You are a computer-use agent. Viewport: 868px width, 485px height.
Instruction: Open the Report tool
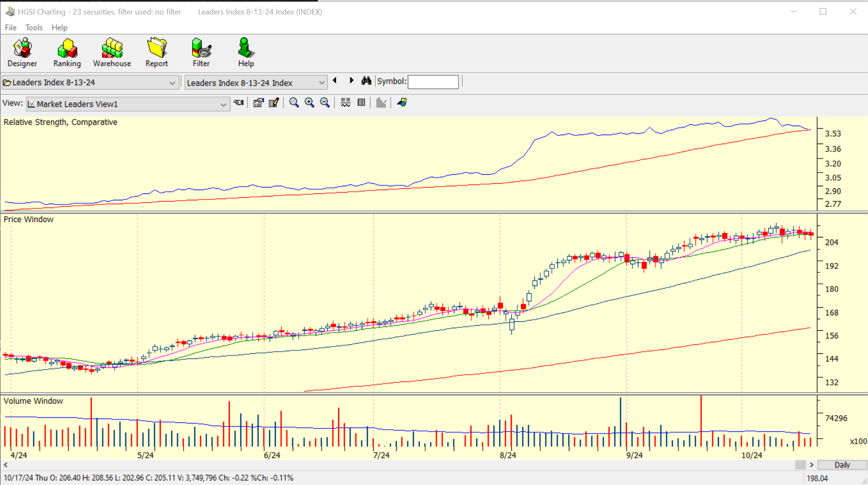click(156, 53)
